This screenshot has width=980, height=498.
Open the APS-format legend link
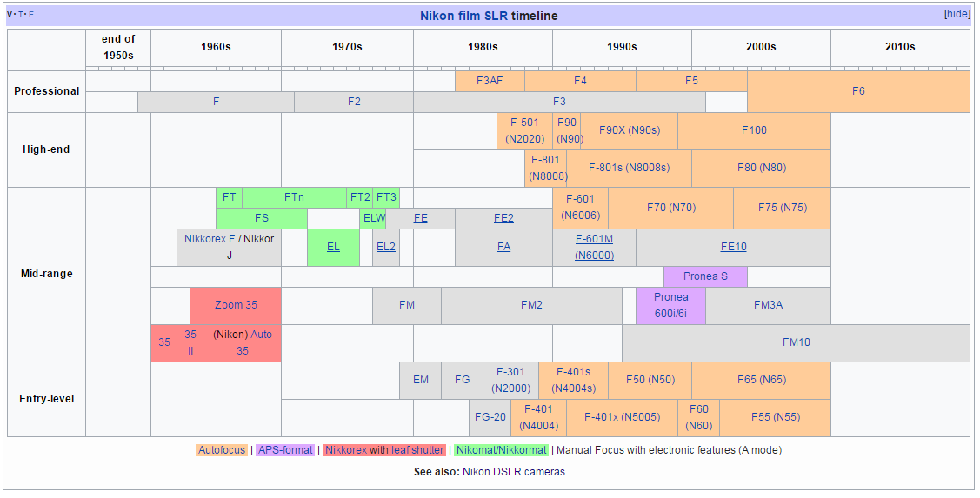pyautogui.click(x=285, y=450)
